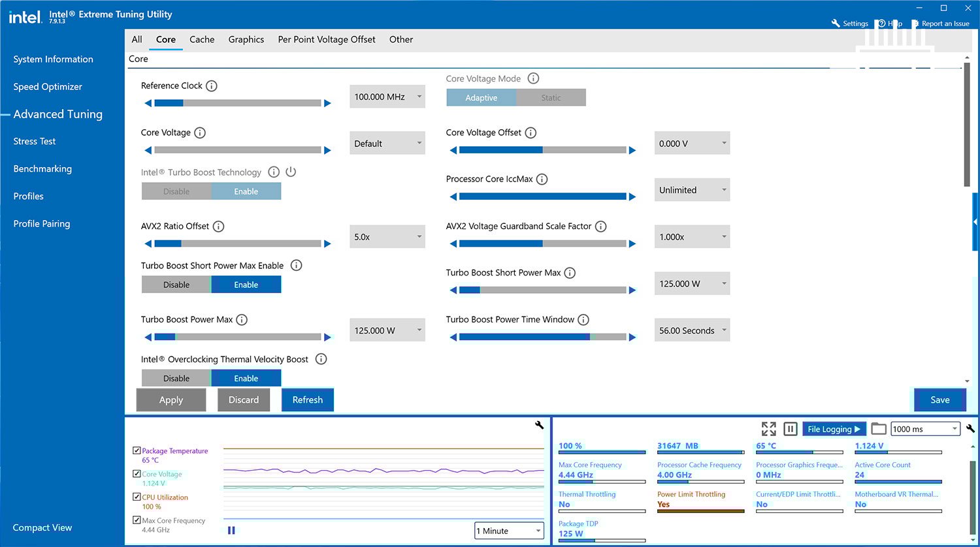Open info for Turbo Boost Power Time Window
This screenshot has height=547, width=980.
coord(583,320)
